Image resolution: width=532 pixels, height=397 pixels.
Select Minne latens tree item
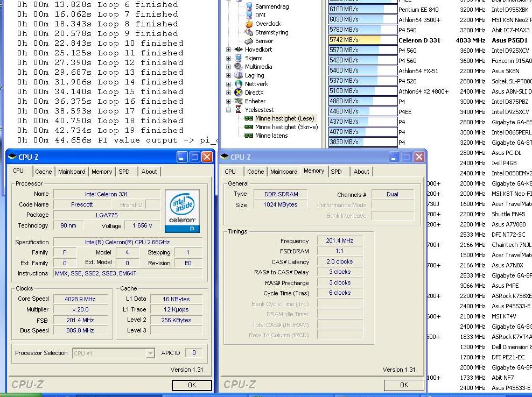(271, 136)
